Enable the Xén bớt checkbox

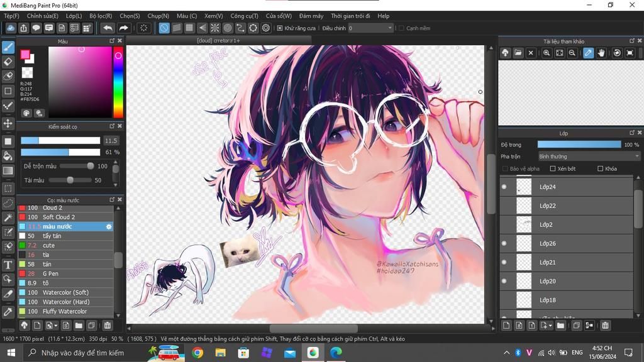click(x=552, y=168)
